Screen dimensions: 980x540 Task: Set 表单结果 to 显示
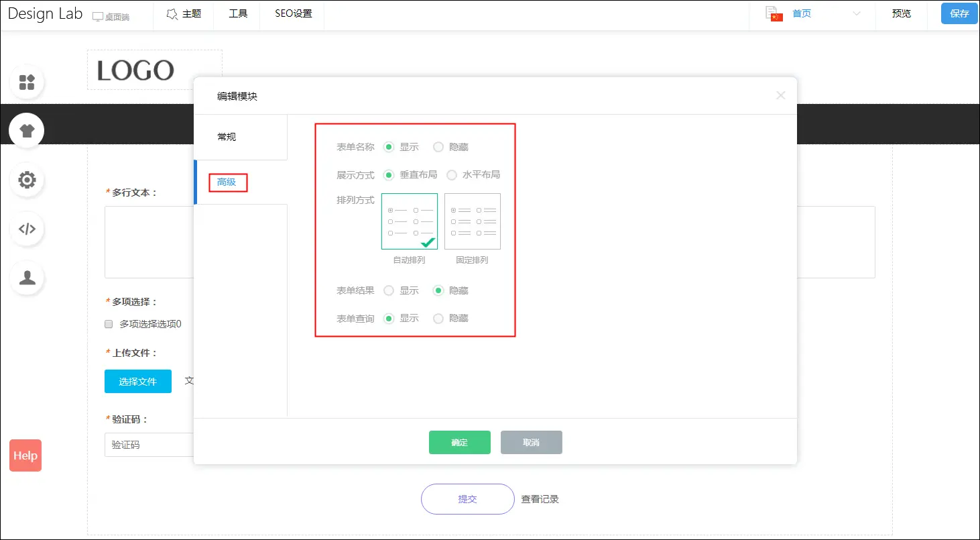pyautogui.click(x=389, y=290)
